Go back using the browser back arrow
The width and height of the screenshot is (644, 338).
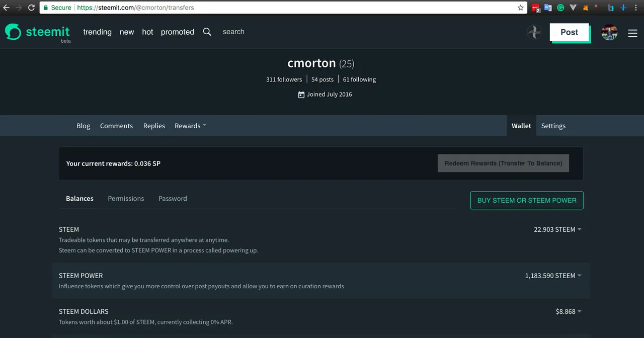coord(7,8)
